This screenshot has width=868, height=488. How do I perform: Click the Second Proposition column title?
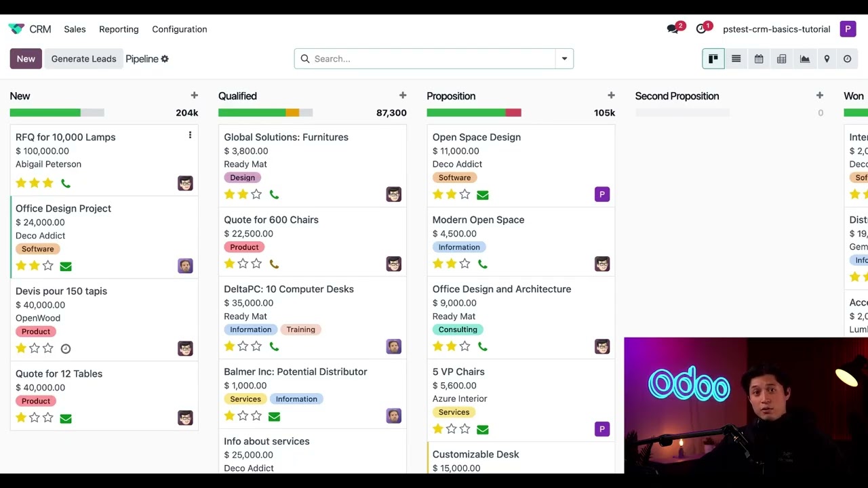click(677, 96)
